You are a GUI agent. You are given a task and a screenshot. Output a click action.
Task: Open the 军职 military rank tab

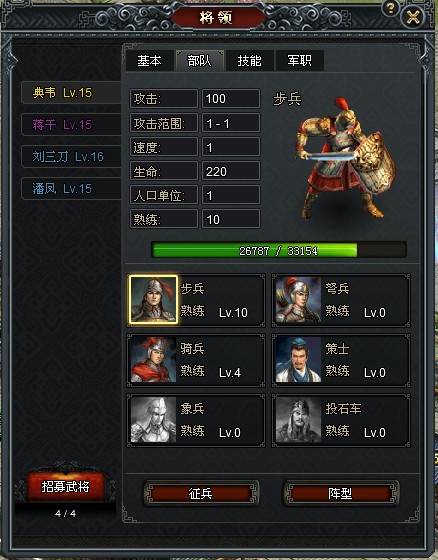300,61
